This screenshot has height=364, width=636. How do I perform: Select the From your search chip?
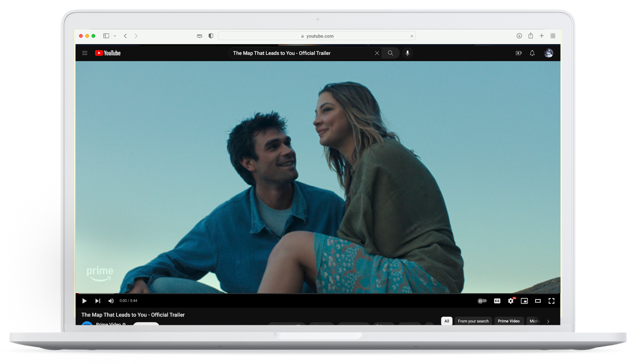pyautogui.click(x=473, y=321)
